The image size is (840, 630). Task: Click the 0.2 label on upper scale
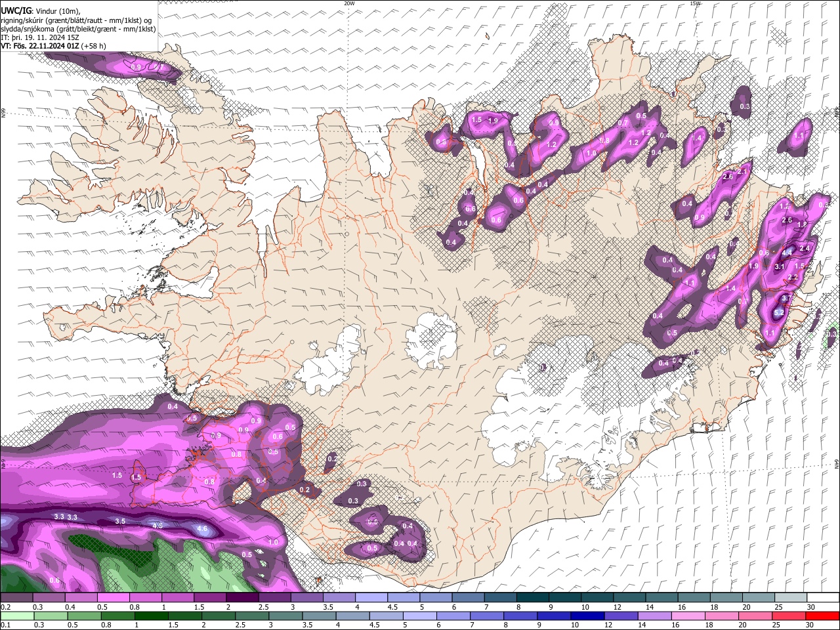5,607
